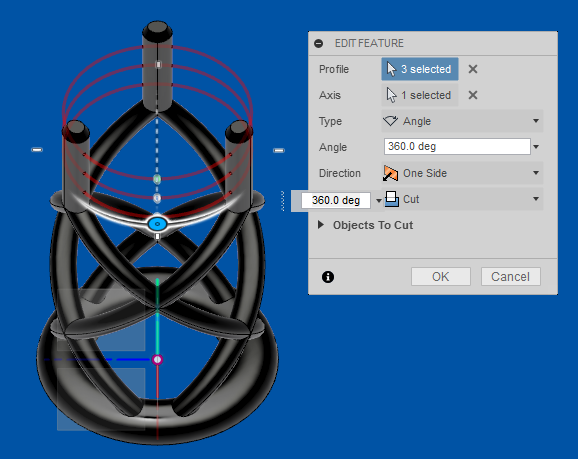Collapse the Edit Feature dialog with minus icon
The height and width of the screenshot is (459, 578).
pyautogui.click(x=318, y=44)
